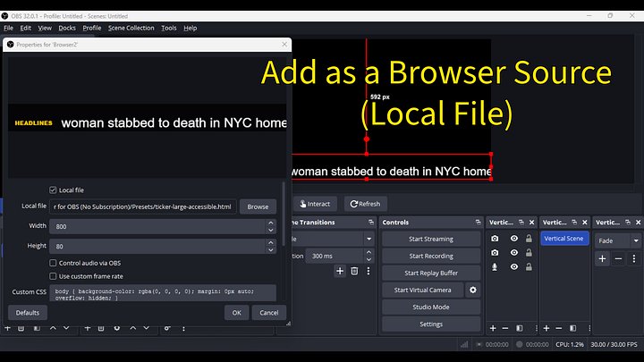
Task: Open the Docks menu
Action: [x=67, y=28]
